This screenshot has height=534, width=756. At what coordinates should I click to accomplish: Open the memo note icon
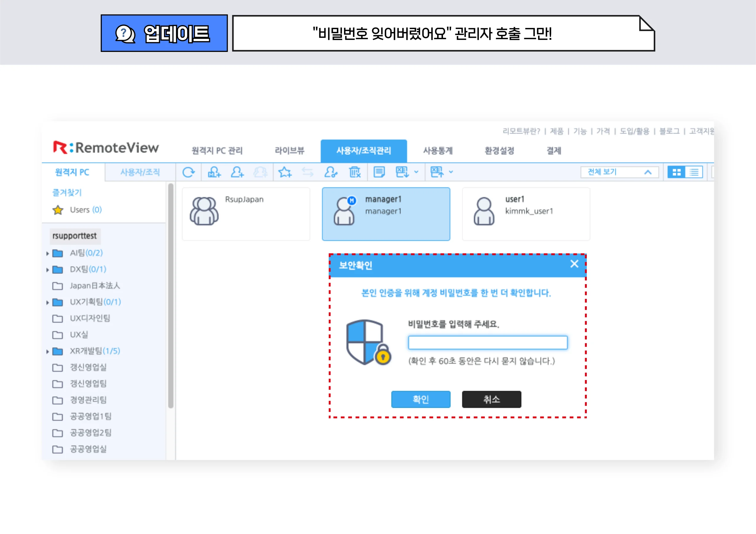[x=379, y=172]
